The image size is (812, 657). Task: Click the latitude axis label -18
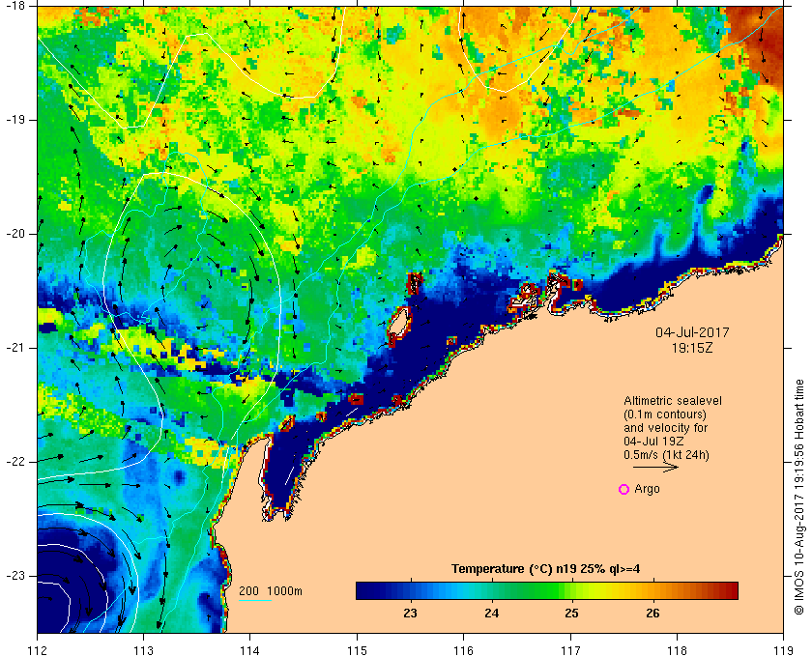[14, 6]
